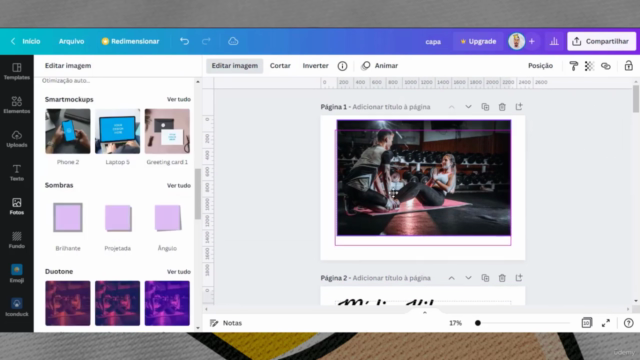Open the transparency checkerboard icon
Image resolution: width=640 pixels, height=360 pixels.
[589, 66]
